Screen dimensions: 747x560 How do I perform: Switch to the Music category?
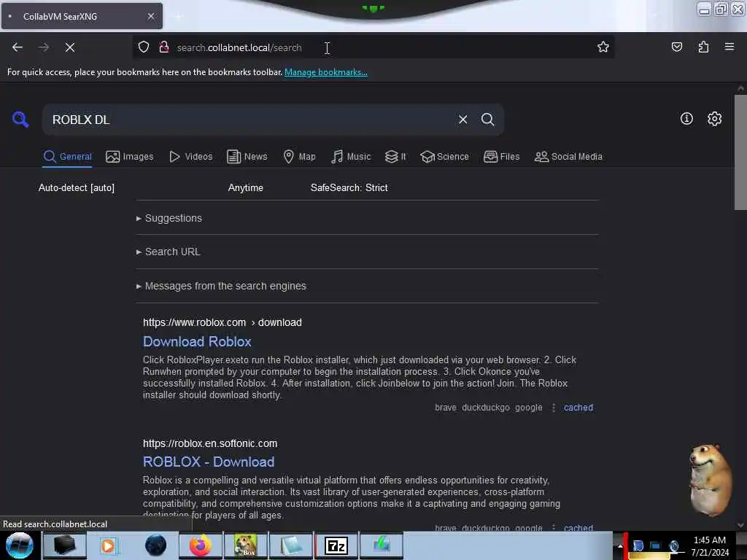[x=351, y=157]
